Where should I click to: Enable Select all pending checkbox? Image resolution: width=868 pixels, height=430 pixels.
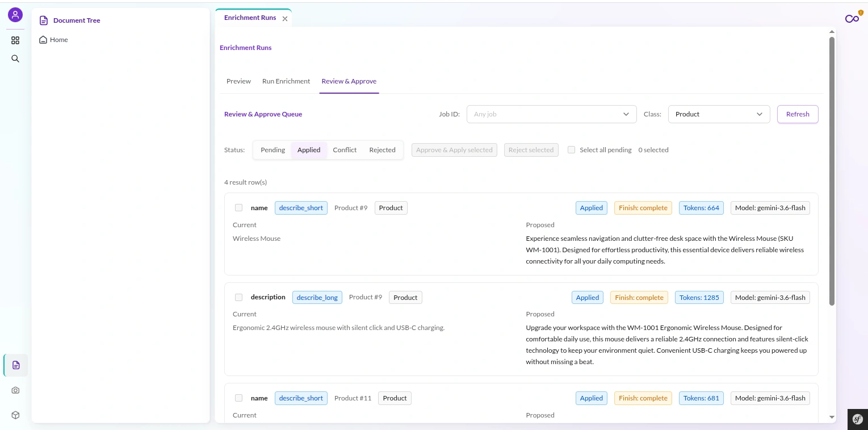572,150
